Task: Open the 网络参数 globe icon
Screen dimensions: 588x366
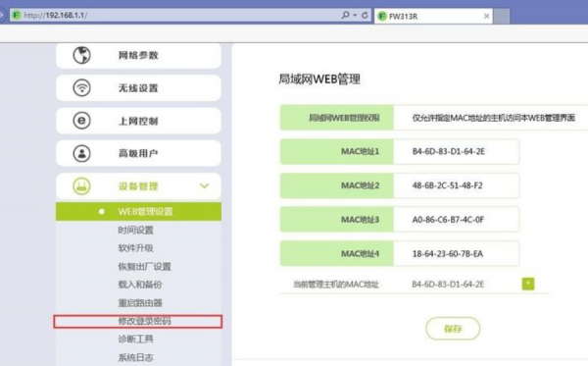Action: (81, 55)
